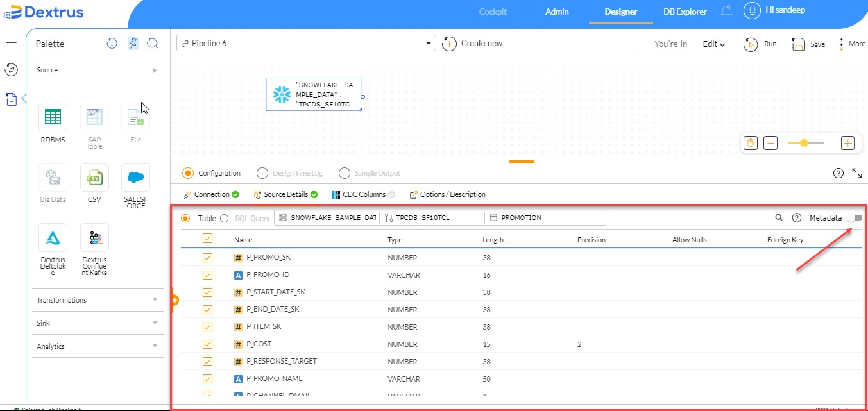Open the TPCDS_SF10TCL schema selector
The height and width of the screenshot is (411, 868).
click(x=432, y=218)
